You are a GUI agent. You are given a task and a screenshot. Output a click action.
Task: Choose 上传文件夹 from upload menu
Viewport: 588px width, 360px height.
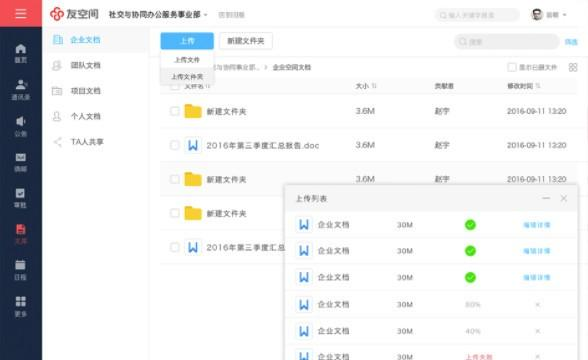pos(187,76)
